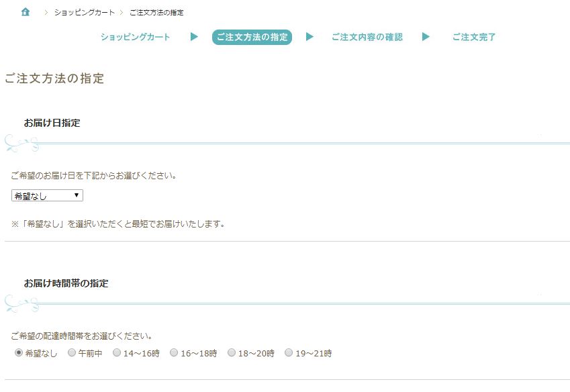The image size is (570, 392).
Task: Click ご注文方法の指定 breadcrumb text
Action: [156, 12]
